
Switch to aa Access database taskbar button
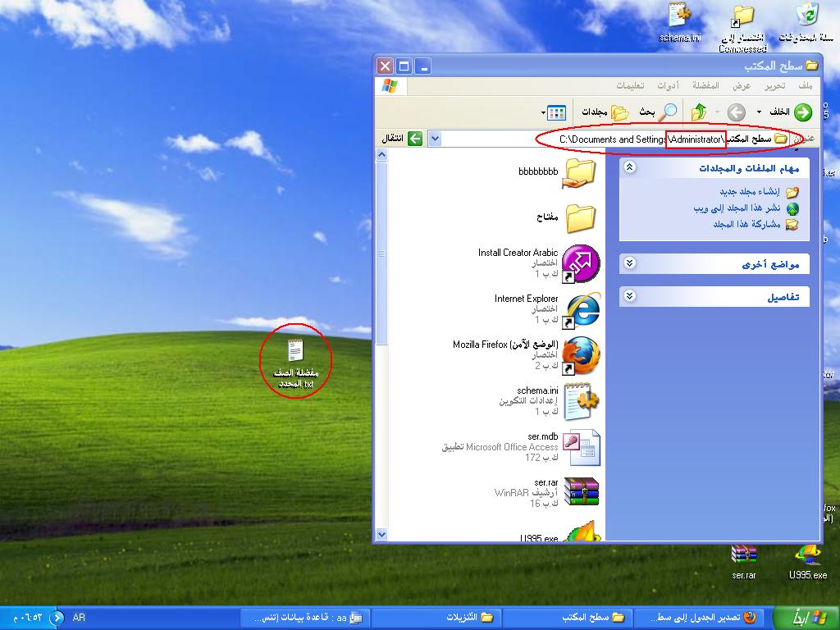click(x=305, y=618)
